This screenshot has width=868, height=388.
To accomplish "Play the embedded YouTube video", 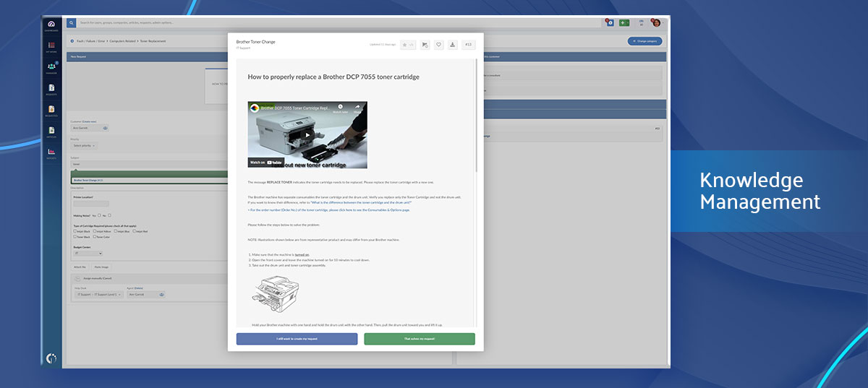I will click(307, 134).
